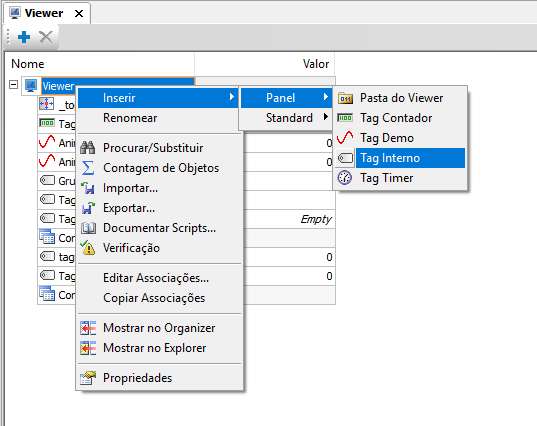Viewport: 537px width, 426px height.
Task: Click the gray X delete toolbar icon
Action: click(46, 37)
